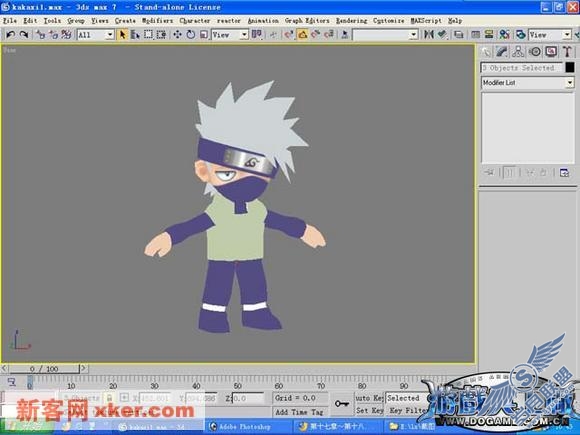The image size is (580, 435).
Task: Click the Undo arrow icon
Action: (x=10, y=35)
